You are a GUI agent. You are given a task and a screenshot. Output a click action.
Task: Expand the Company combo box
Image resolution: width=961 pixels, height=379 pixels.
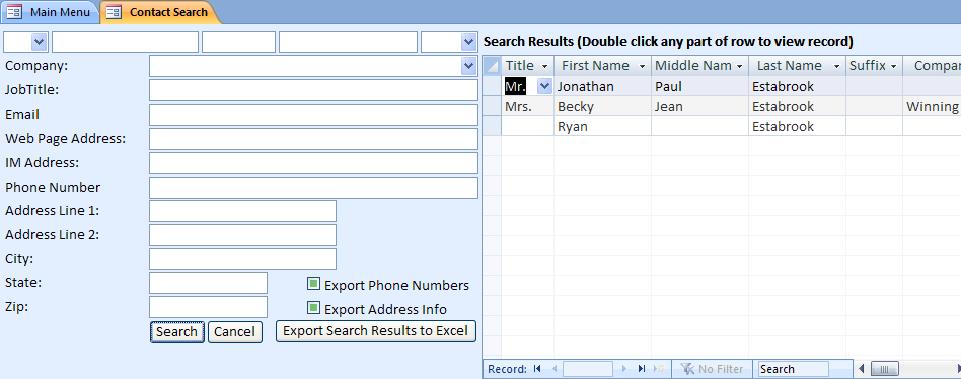(x=468, y=66)
